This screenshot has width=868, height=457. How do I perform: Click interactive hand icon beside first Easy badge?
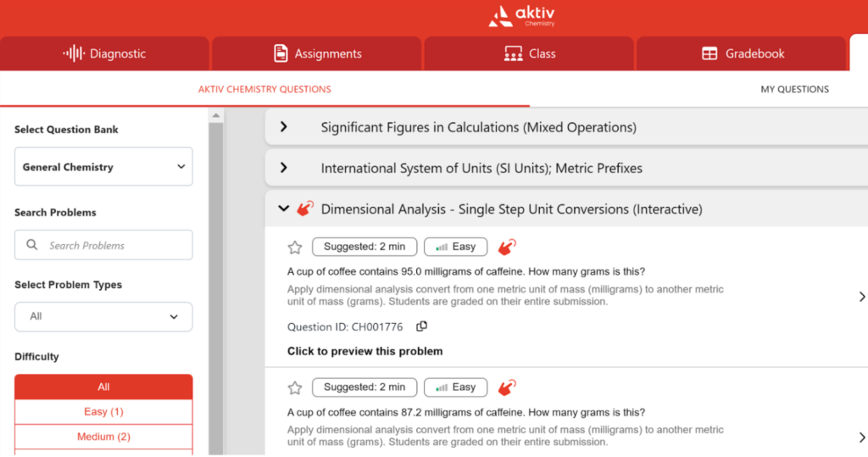(507, 248)
